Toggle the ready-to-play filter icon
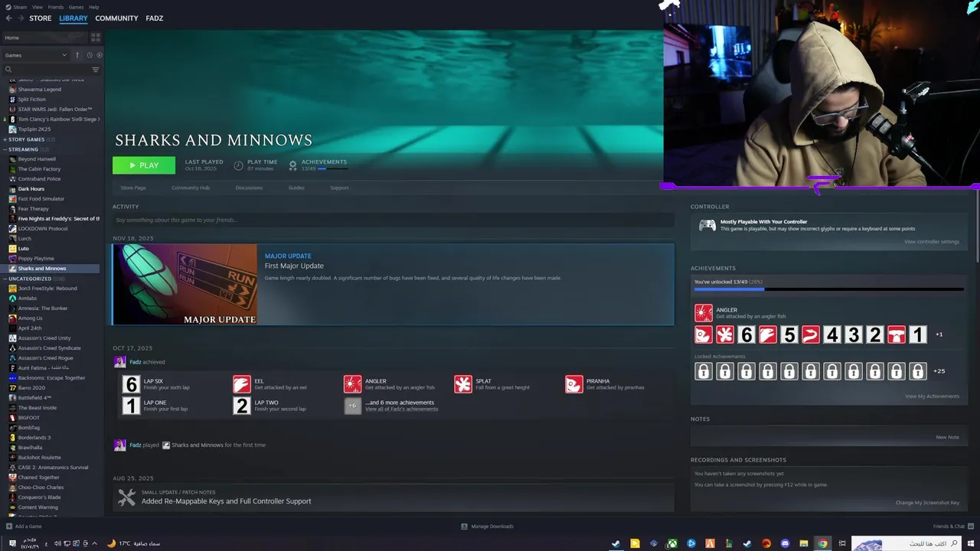Viewport: 980px width, 551px height. click(x=100, y=55)
